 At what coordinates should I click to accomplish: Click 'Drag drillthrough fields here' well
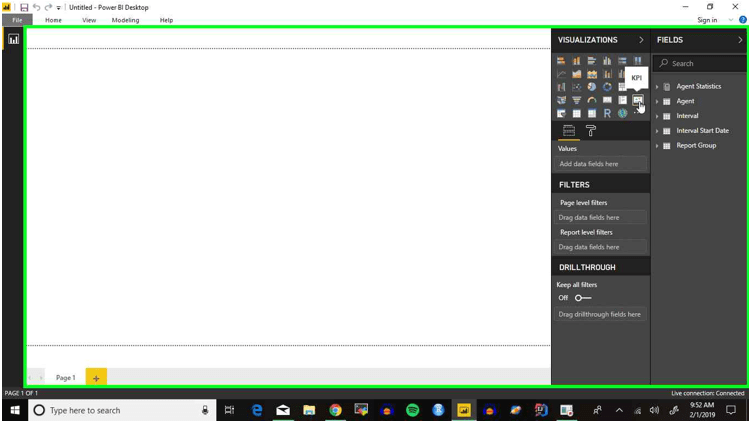[x=601, y=314]
